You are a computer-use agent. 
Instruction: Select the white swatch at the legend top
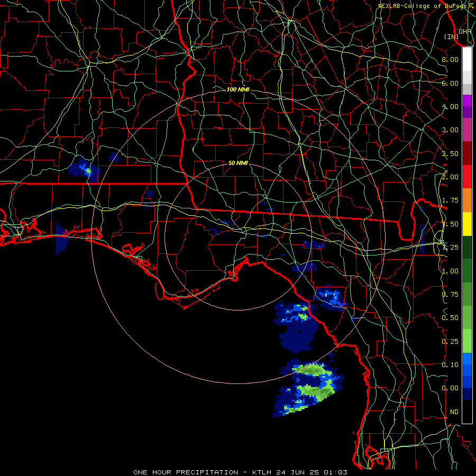pyautogui.click(x=467, y=59)
